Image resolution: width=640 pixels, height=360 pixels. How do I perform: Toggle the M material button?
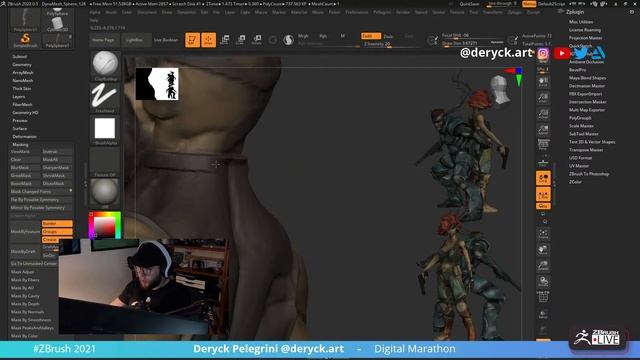342,36
